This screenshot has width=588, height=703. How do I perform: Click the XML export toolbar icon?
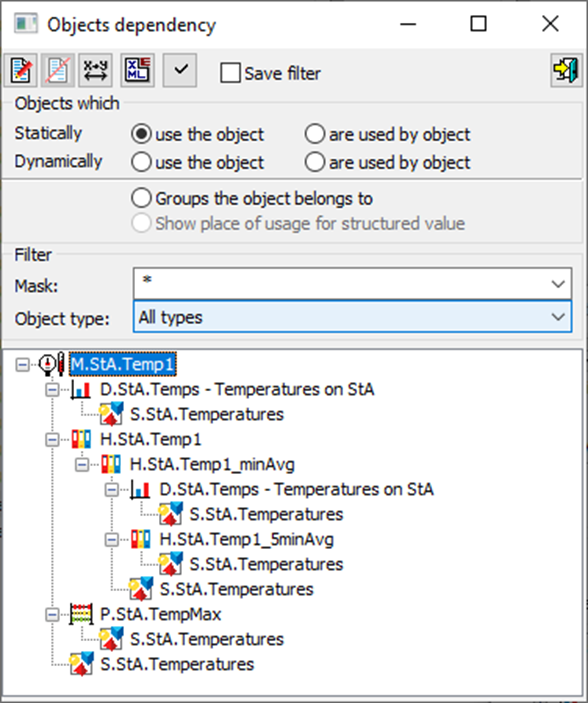coord(138,70)
